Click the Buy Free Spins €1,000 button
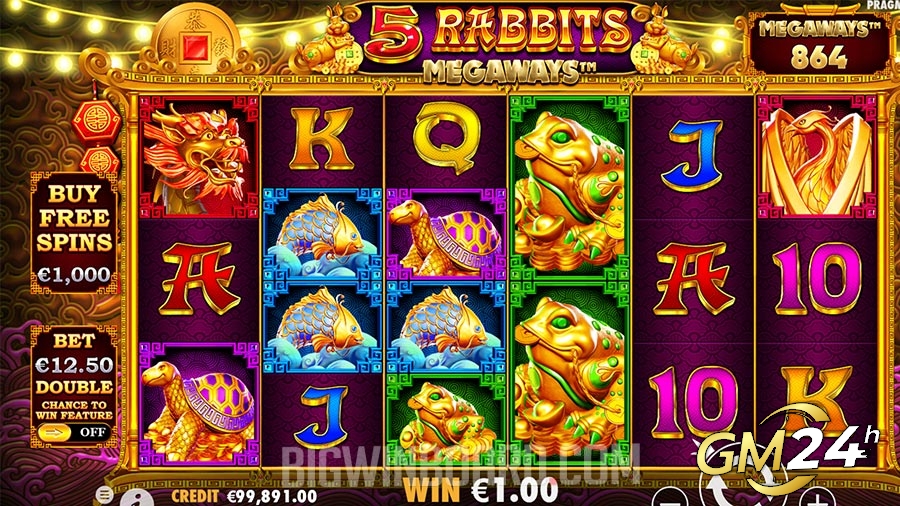This screenshot has width=900, height=506. 75,233
